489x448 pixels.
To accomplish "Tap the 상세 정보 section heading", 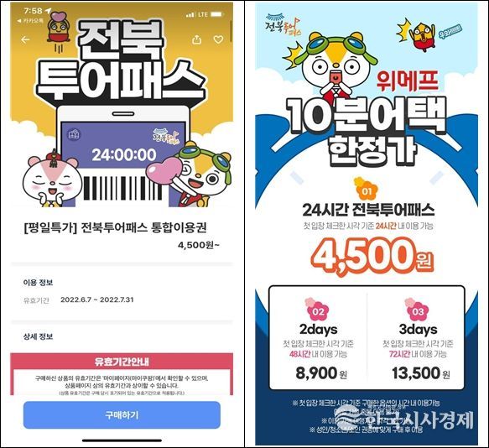I will click(x=38, y=336).
